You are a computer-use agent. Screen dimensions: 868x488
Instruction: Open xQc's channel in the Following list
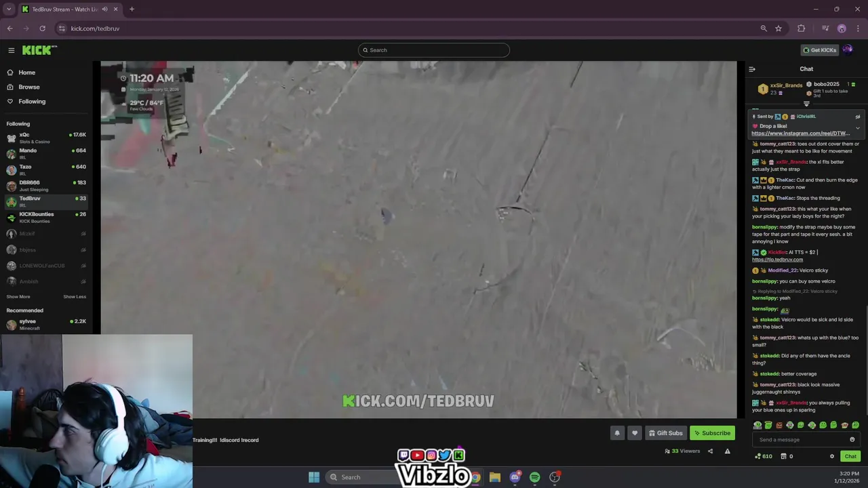pos(46,138)
